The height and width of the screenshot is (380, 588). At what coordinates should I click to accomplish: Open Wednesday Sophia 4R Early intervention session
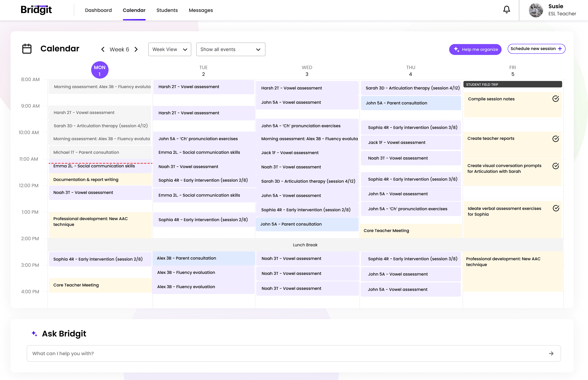307,210
